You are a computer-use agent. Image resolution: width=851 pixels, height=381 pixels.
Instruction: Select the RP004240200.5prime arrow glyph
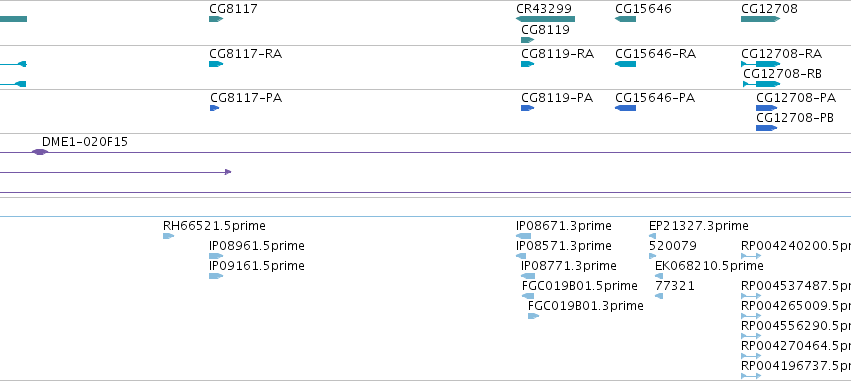pos(751,256)
